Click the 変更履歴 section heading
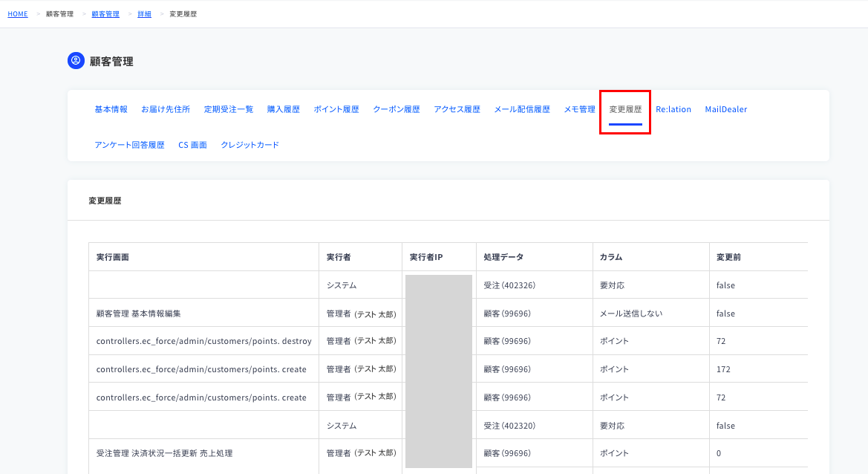This screenshot has width=868, height=474. coord(105,201)
